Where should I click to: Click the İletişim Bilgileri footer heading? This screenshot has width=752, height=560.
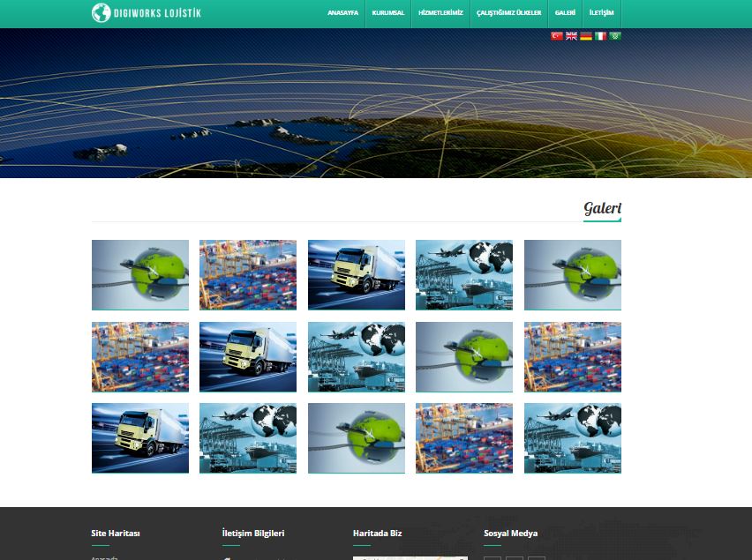coord(253,534)
